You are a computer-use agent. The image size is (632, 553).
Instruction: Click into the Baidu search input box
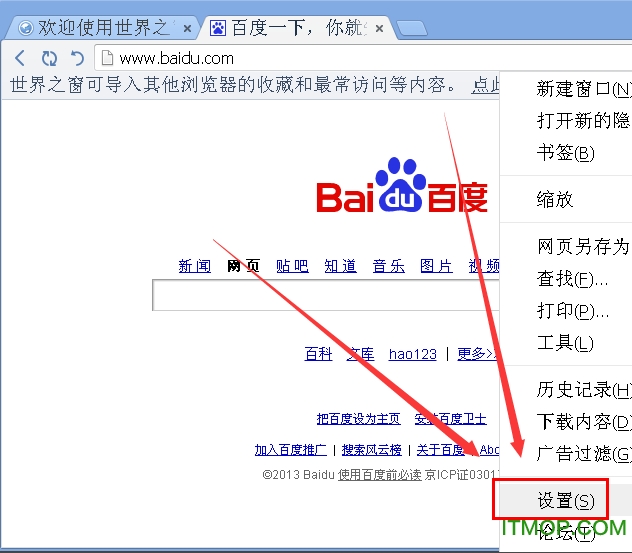(325, 296)
